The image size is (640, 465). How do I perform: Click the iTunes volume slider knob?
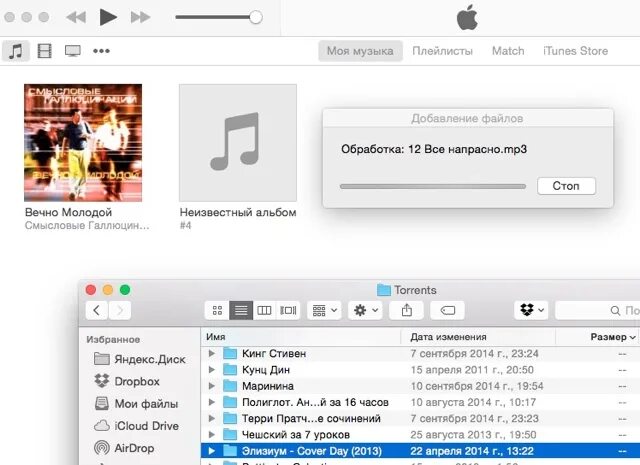[256, 17]
